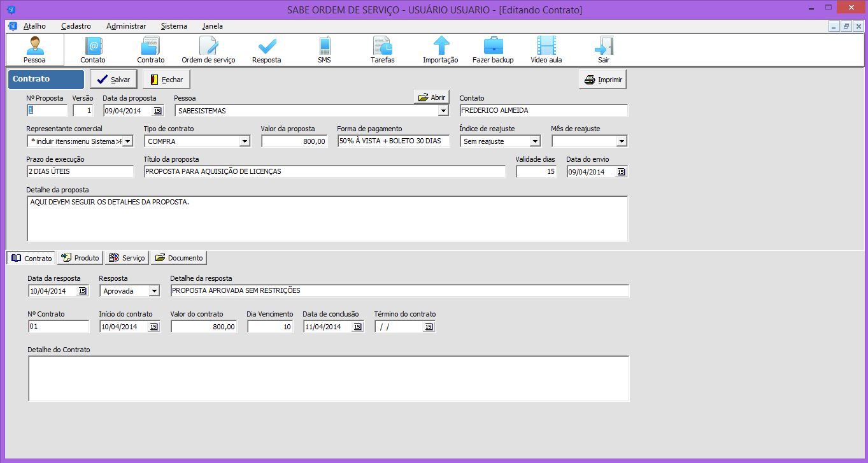
Task: Click the Nº Proposta field
Action: coord(47,111)
